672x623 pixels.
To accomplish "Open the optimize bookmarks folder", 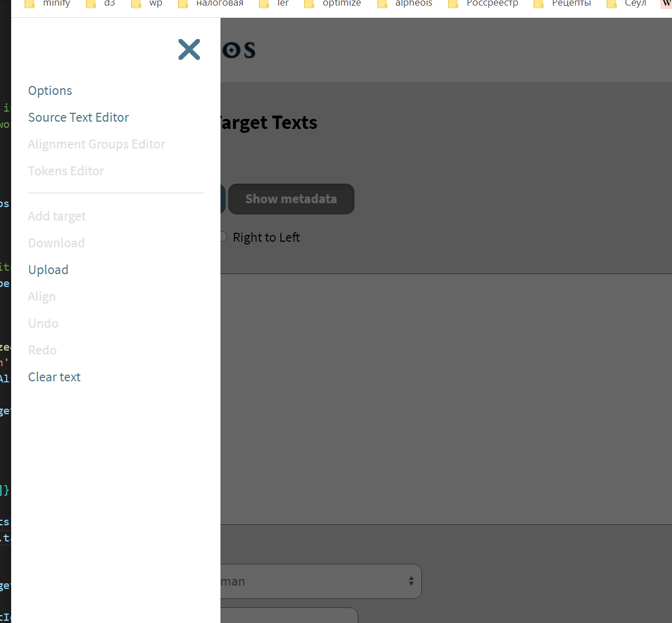I will (340, 4).
